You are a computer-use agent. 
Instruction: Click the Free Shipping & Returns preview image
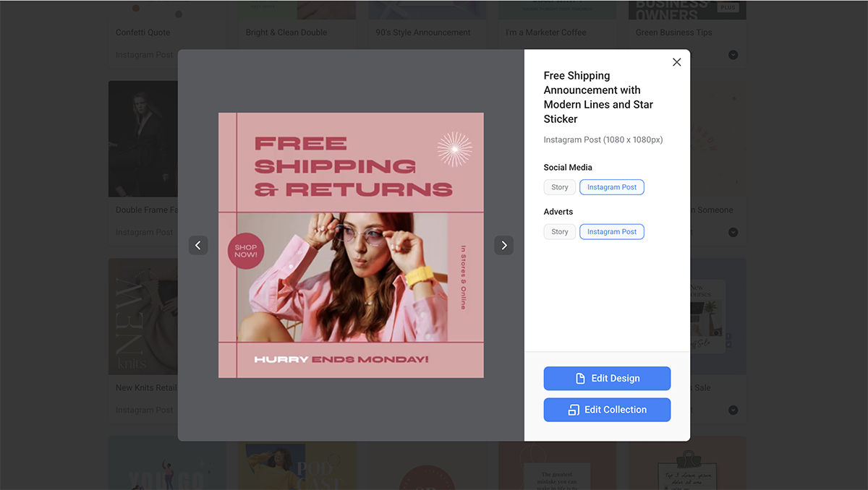point(351,244)
